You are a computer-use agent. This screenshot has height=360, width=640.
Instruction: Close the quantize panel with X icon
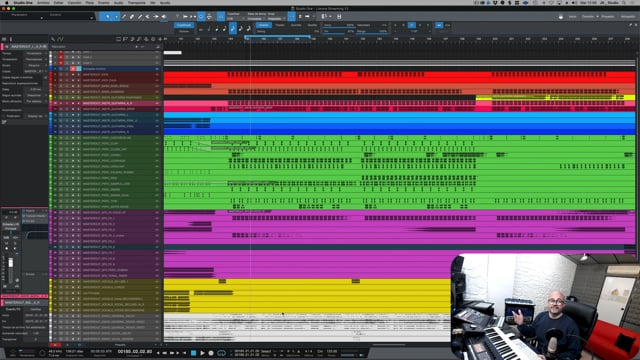point(636,25)
